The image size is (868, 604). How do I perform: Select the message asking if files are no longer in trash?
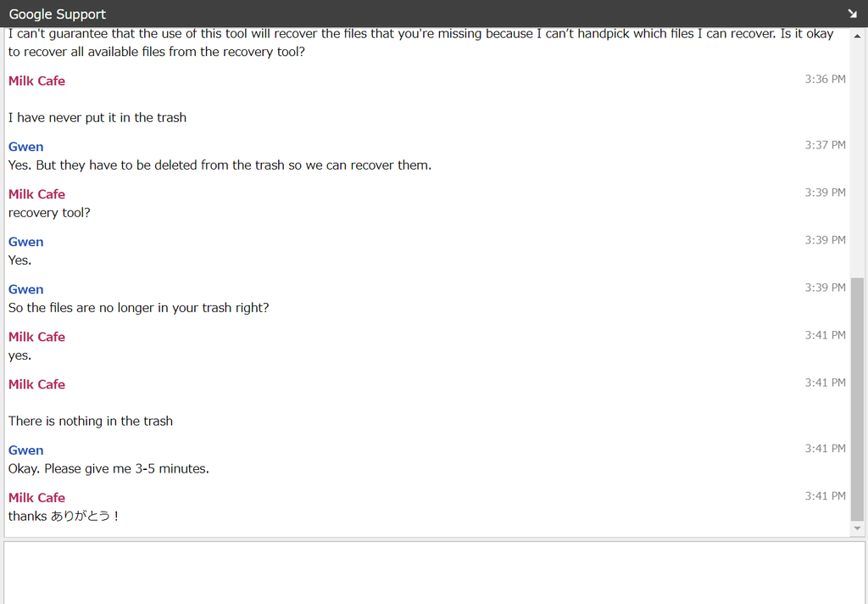138,308
